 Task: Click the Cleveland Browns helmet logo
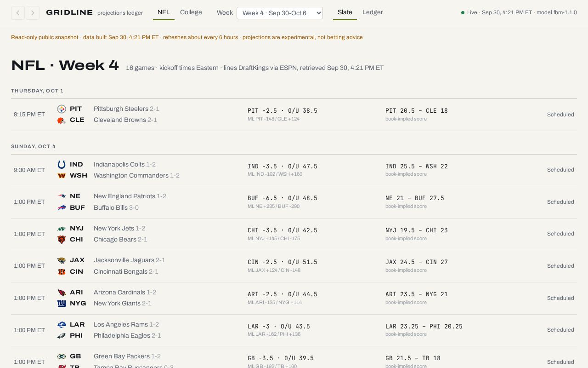(x=62, y=121)
